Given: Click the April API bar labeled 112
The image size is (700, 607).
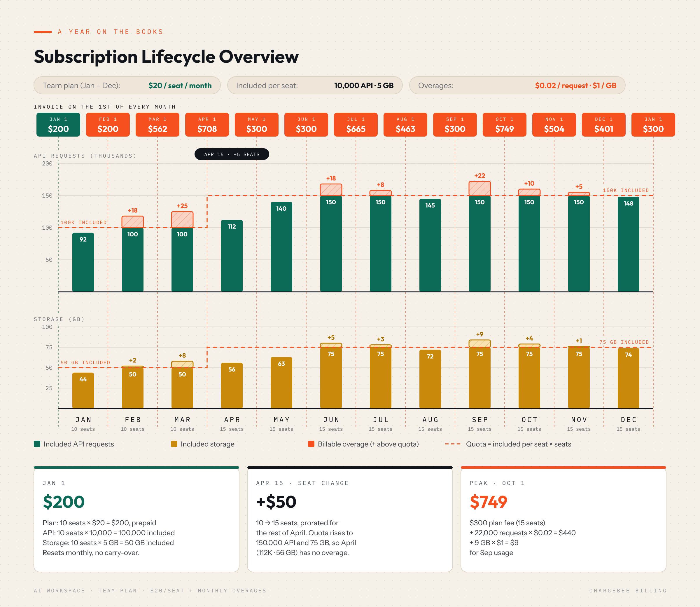Looking at the screenshot, I should click(x=232, y=256).
